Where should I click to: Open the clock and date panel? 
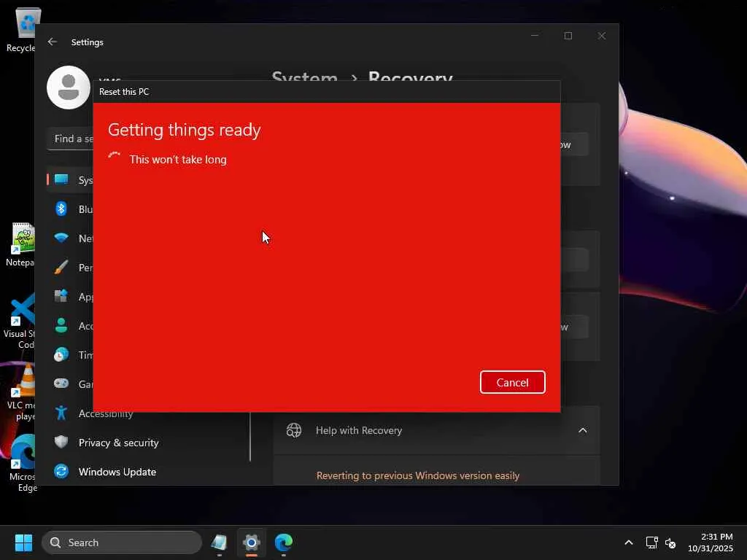pyautogui.click(x=711, y=542)
